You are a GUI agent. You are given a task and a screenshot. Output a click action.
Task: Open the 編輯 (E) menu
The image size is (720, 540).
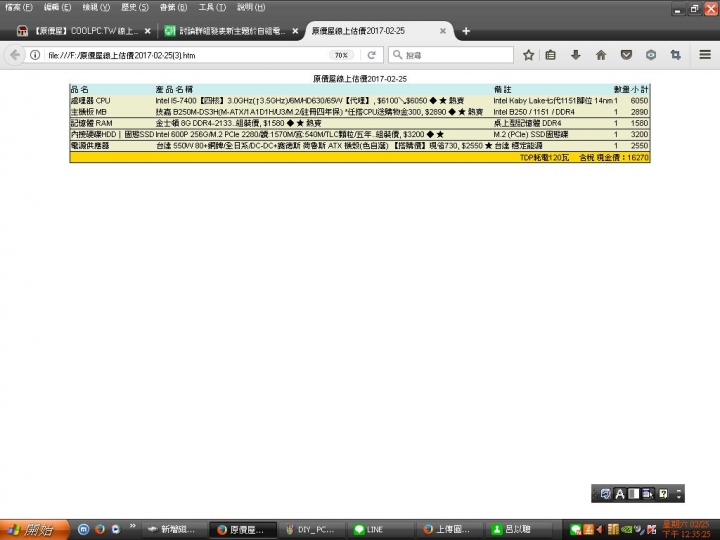click(57, 7)
